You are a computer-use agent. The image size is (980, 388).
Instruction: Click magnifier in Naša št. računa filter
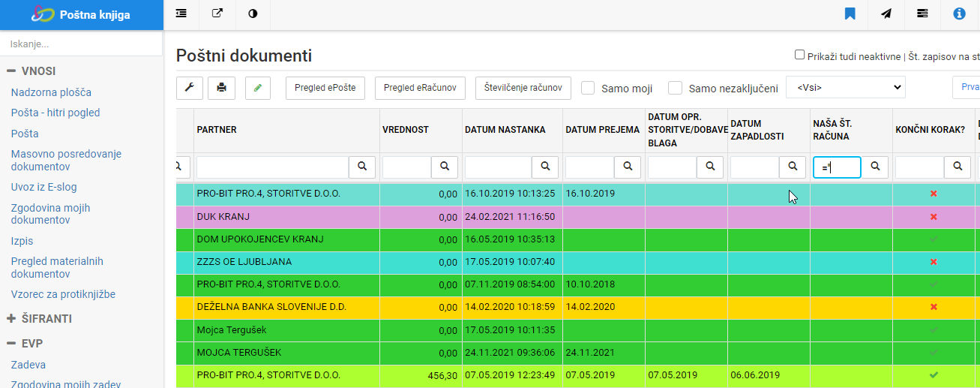tap(875, 167)
